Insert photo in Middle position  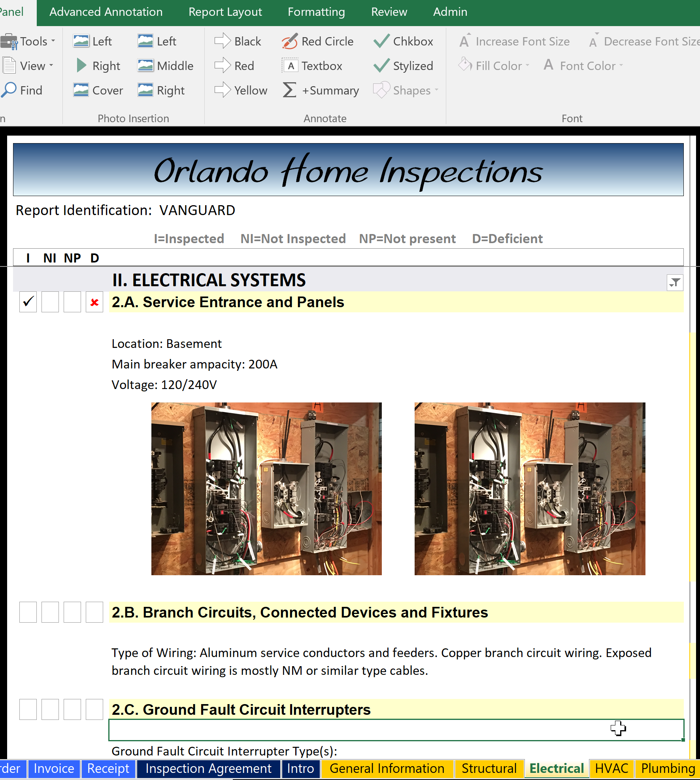click(x=166, y=66)
